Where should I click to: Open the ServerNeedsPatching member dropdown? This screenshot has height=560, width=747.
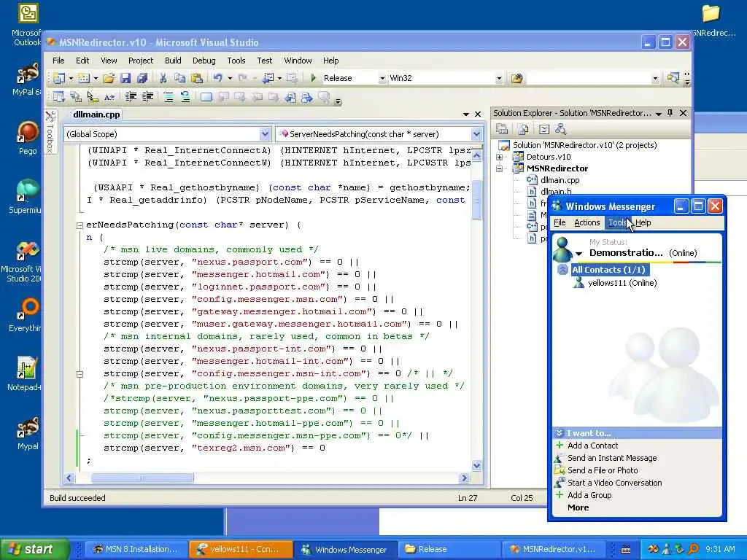click(x=476, y=134)
